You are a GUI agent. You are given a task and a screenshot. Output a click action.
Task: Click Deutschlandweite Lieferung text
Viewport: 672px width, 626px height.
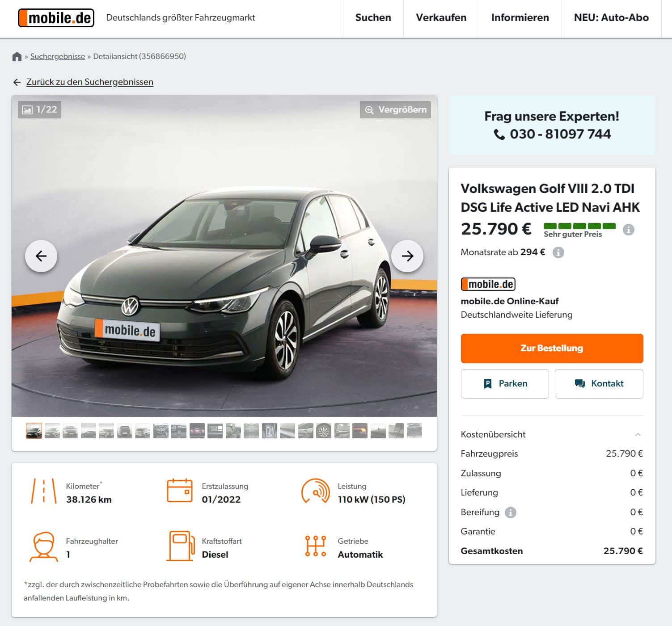click(517, 315)
